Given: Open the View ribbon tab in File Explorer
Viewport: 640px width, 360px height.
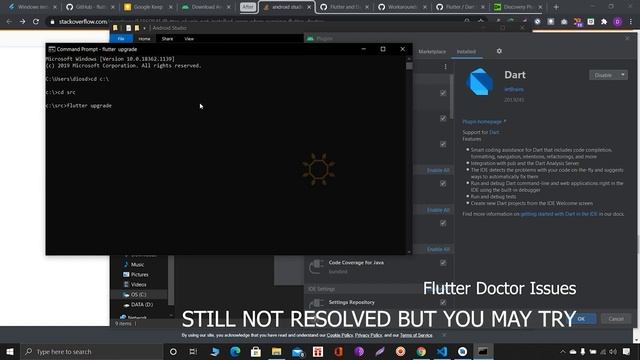Looking at the screenshot, I should pyautogui.click(x=189, y=39).
